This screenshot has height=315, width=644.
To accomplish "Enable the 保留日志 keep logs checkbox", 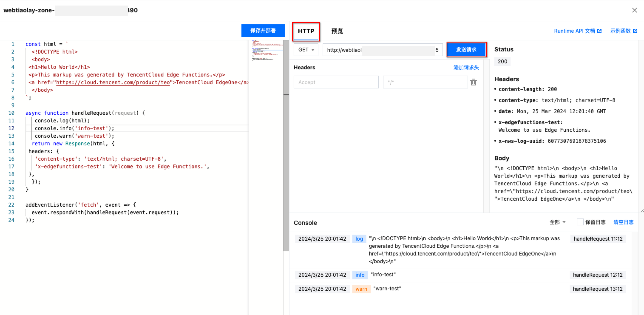I will tap(580, 222).
